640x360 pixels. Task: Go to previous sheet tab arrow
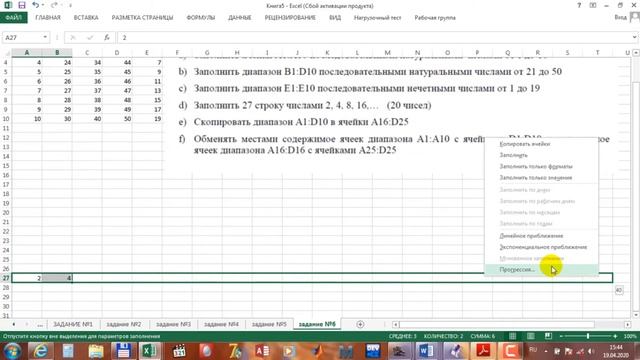pyautogui.click(x=13, y=324)
